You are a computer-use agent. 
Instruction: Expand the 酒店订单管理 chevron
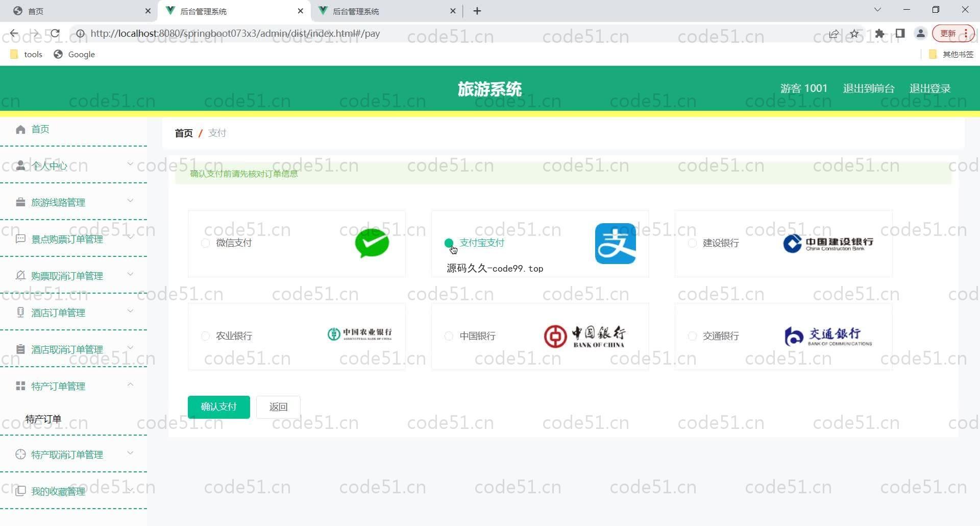point(130,311)
